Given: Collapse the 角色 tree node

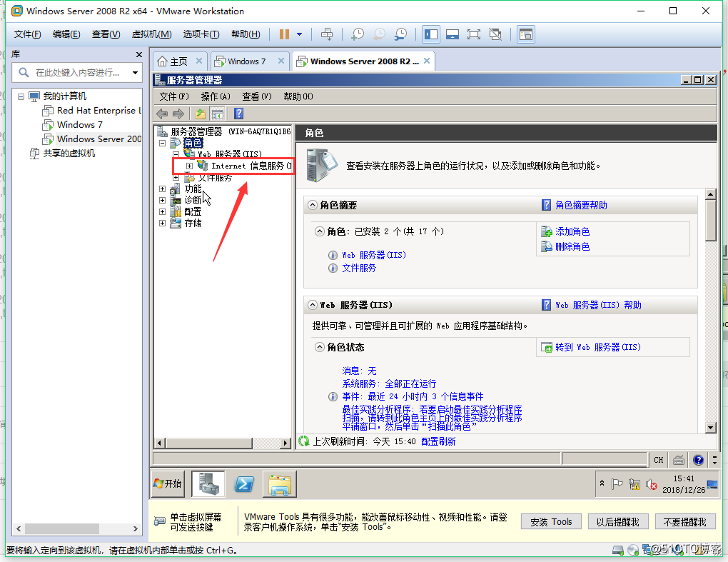Looking at the screenshot, I should point(163,143).
